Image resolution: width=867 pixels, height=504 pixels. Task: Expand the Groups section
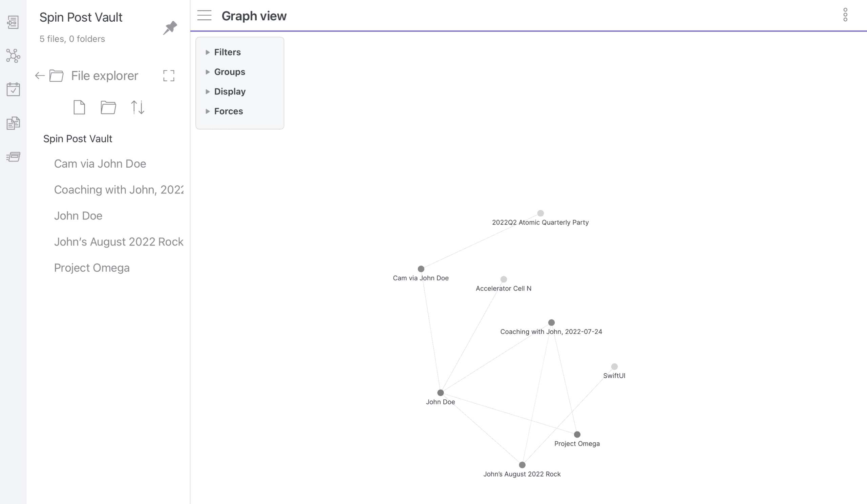point(229,72)
